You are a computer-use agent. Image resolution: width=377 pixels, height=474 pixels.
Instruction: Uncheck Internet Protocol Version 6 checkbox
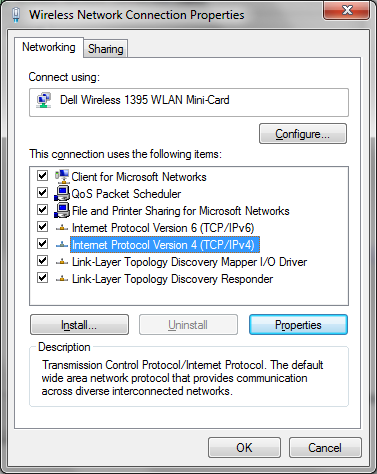click(x=42, y=227)
